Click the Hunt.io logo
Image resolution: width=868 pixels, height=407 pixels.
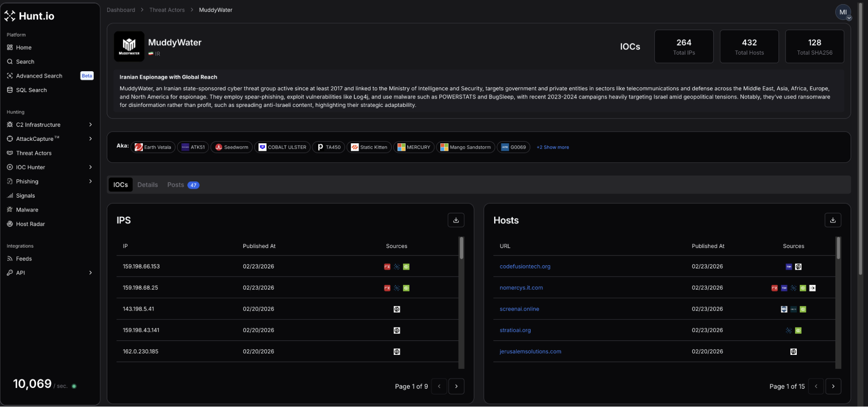(x=30, y=16)
